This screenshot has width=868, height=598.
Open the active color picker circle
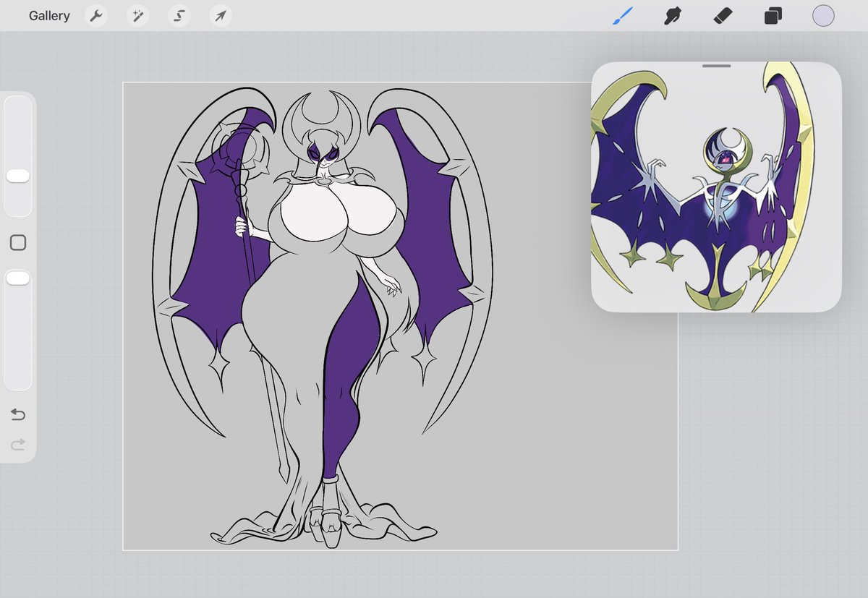pyautogui.click(x=823, y=16)
